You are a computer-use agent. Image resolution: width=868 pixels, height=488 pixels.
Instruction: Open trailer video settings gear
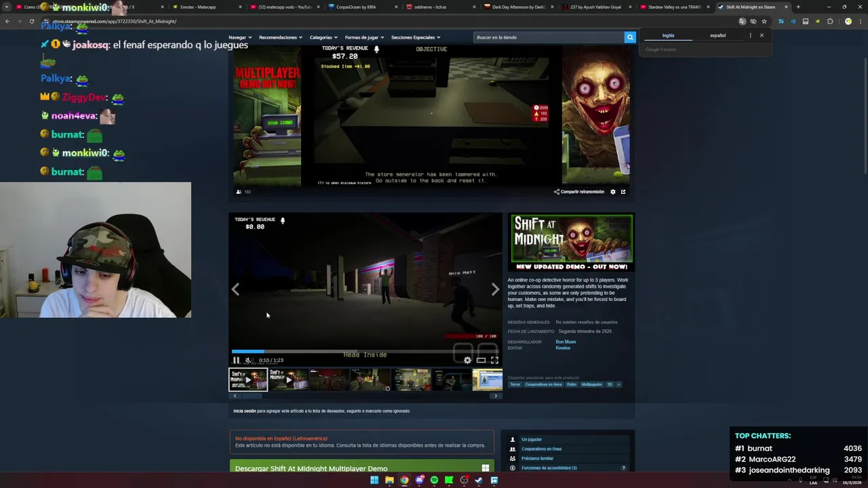(467, 360)
